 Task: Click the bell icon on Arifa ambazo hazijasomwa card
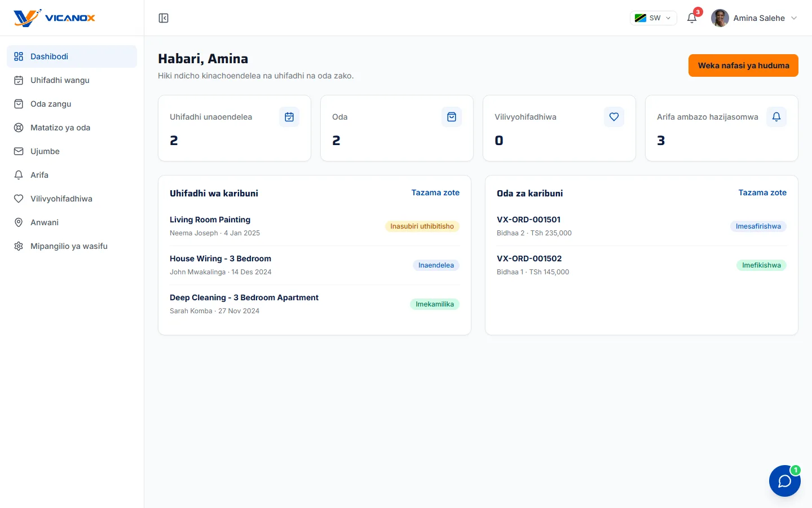(776, 117)
